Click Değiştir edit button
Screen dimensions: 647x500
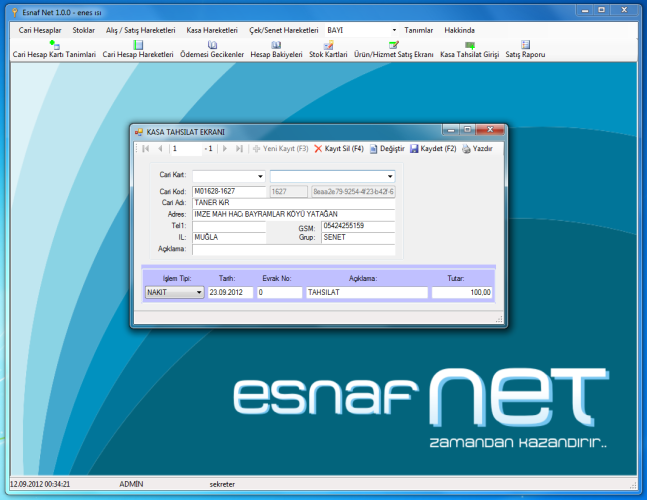pyautogui.click(x=387, y=149)
